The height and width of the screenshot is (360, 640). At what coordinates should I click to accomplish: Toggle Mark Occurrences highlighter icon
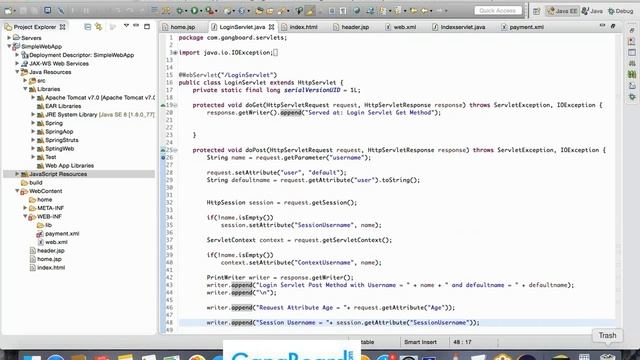310,11
